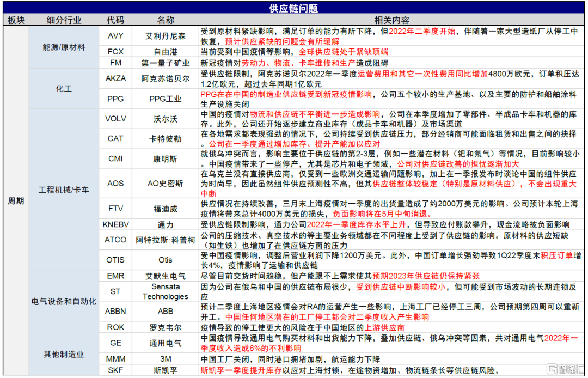Screen dimensions: 588x378
Task: Select ticker code KNEBV
Action: tap(115, 224)
